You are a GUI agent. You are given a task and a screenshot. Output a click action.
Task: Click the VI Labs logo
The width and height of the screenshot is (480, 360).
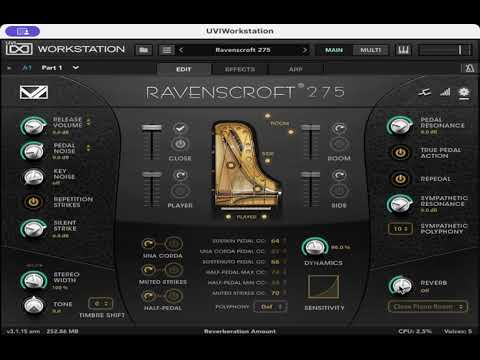[x=34, y=92]
